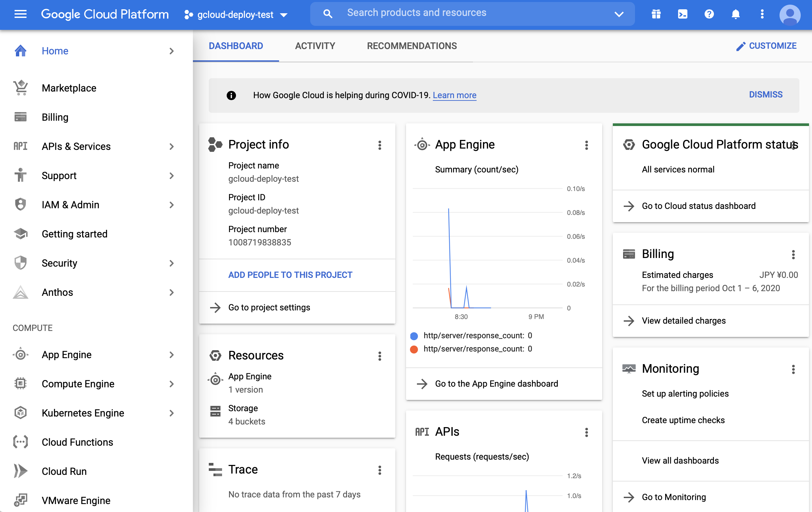Click blue response_count legend dot
This screenshot has width=812, height=512.
(x=414, y=336)
